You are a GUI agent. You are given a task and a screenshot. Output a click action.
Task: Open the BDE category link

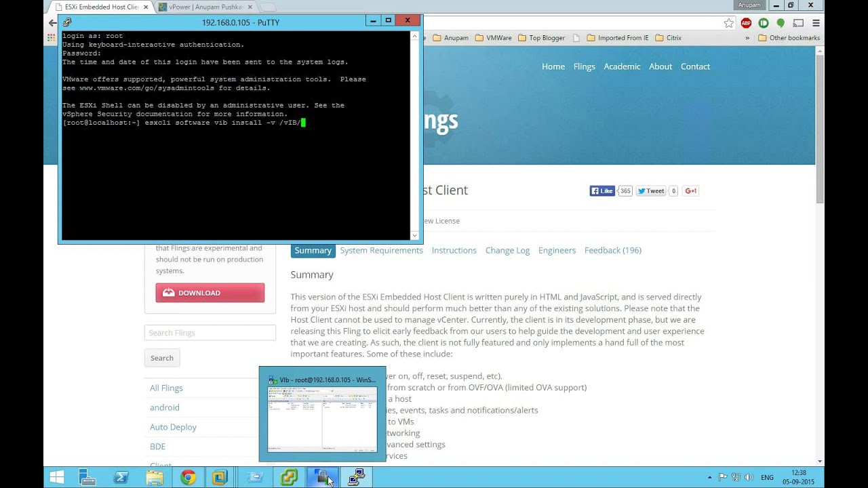(157, 447)
